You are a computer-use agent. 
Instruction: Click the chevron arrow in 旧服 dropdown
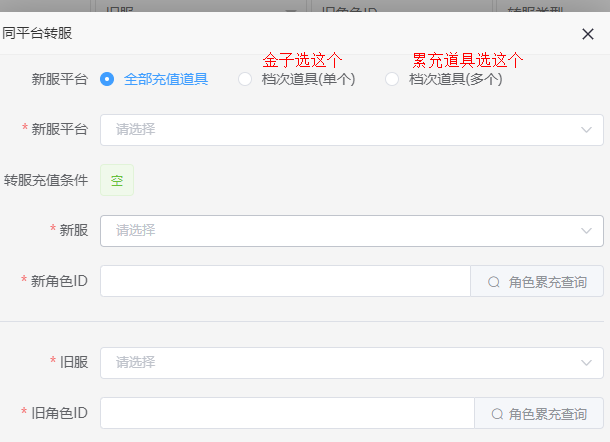click(586, 362)
